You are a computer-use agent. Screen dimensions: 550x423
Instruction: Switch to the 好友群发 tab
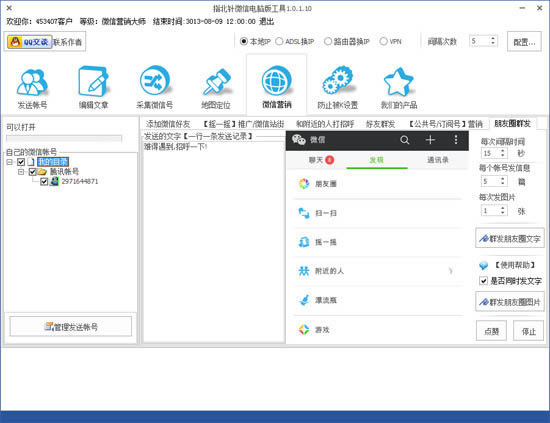(380, 124)
